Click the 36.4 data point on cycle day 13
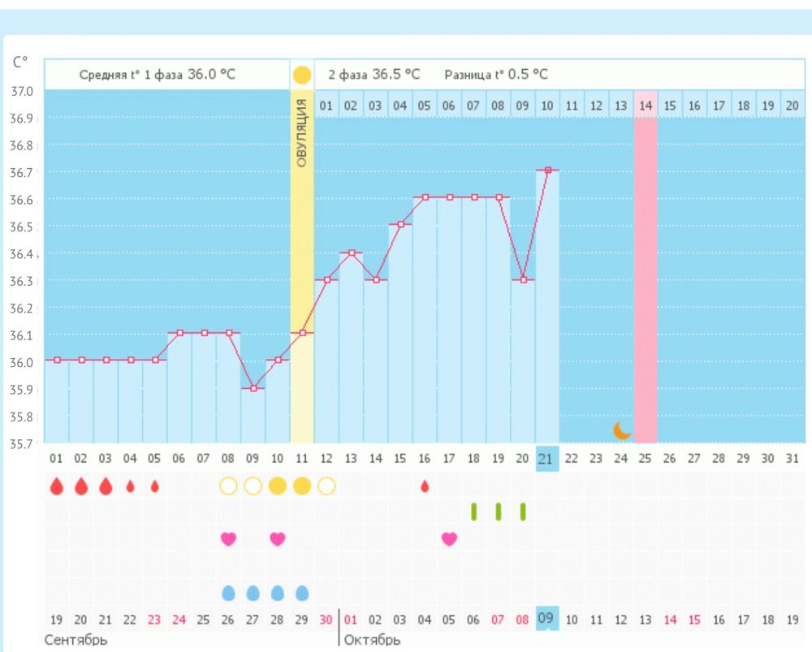Screen dimensions: 812x652 352,253
